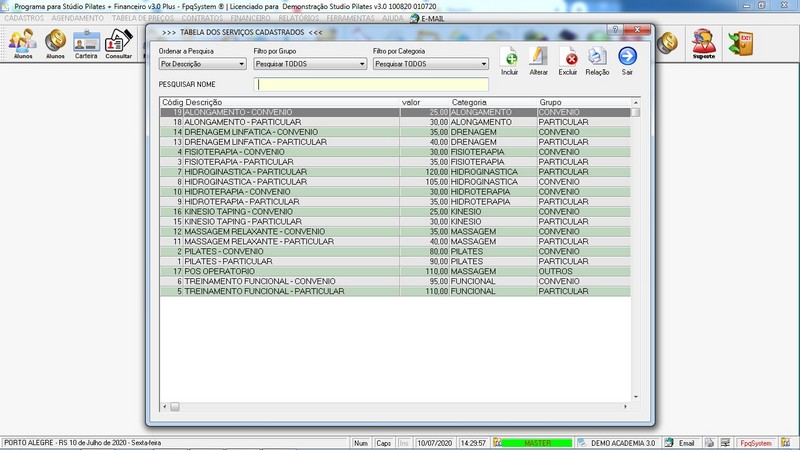Select HIDROGINASTICA row with value 105,00
This screenshot has width=800, height=450.
[x=395, y=182]
